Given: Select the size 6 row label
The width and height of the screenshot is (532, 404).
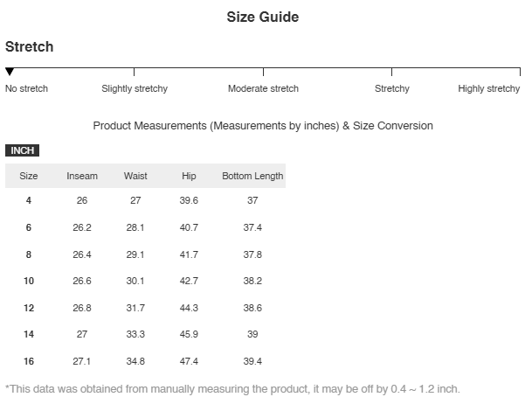Looking at the screenshot, I should coord(29,227).
